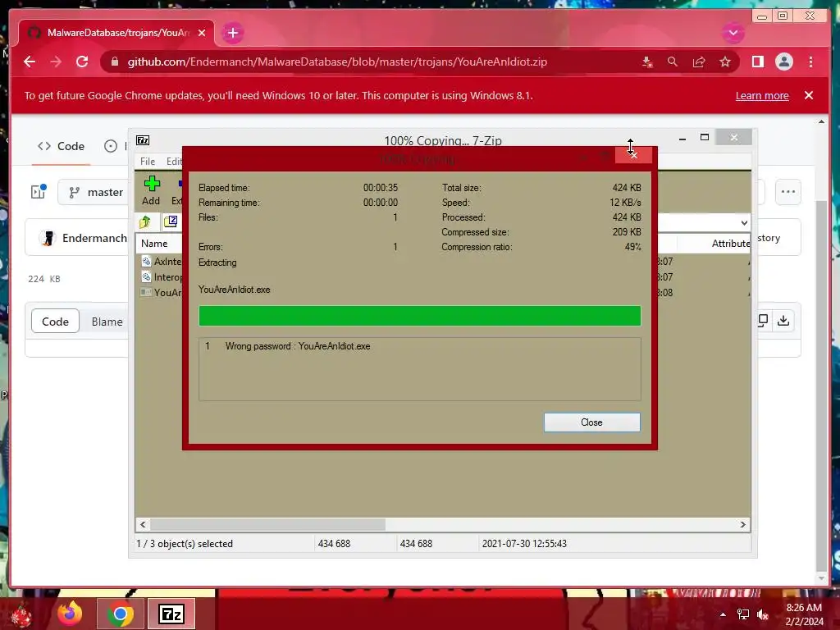The height and width of the screenshot is (630, 840).
Task: Open the taskbar clock and date
Action: point(804,614)
